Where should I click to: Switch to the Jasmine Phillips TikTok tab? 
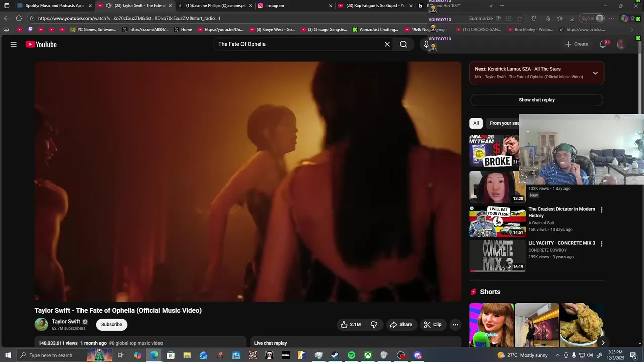click(x=215, y=6)
